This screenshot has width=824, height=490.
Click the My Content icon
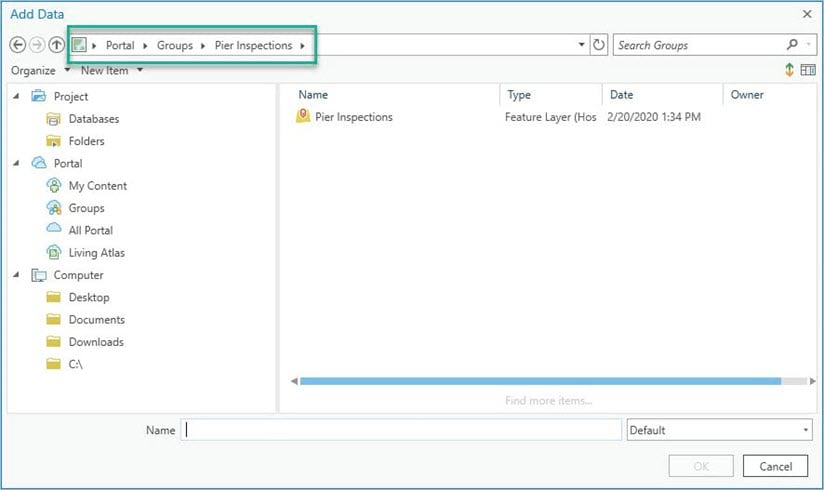point(54,186)
